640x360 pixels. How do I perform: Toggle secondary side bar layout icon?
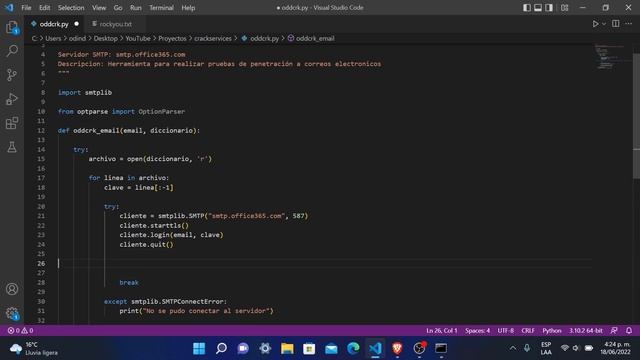coord(549,7)
